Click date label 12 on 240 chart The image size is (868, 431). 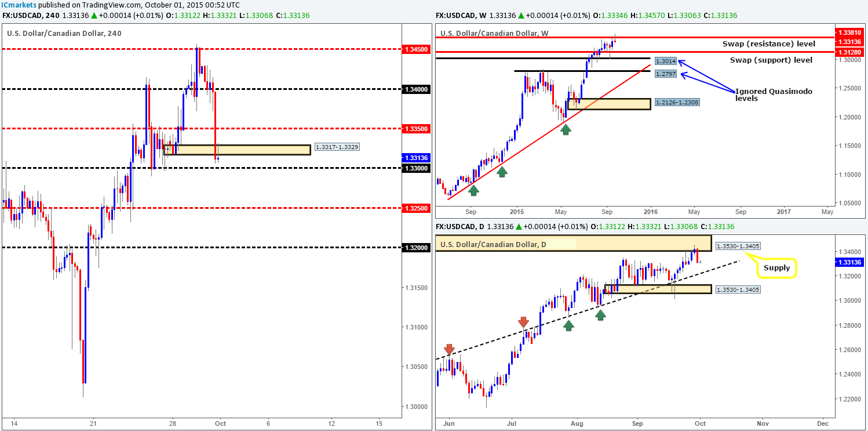coord(331,423)
